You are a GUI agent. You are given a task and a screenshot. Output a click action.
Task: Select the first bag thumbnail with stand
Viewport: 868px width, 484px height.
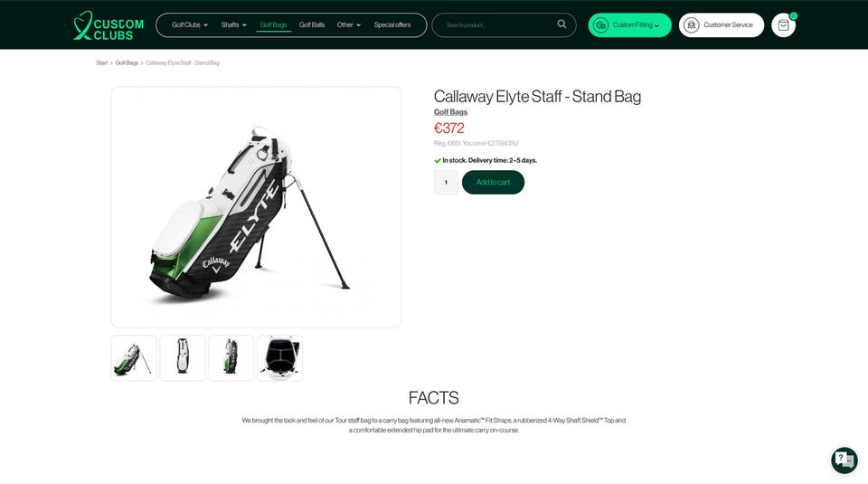[x=134, y=357]
